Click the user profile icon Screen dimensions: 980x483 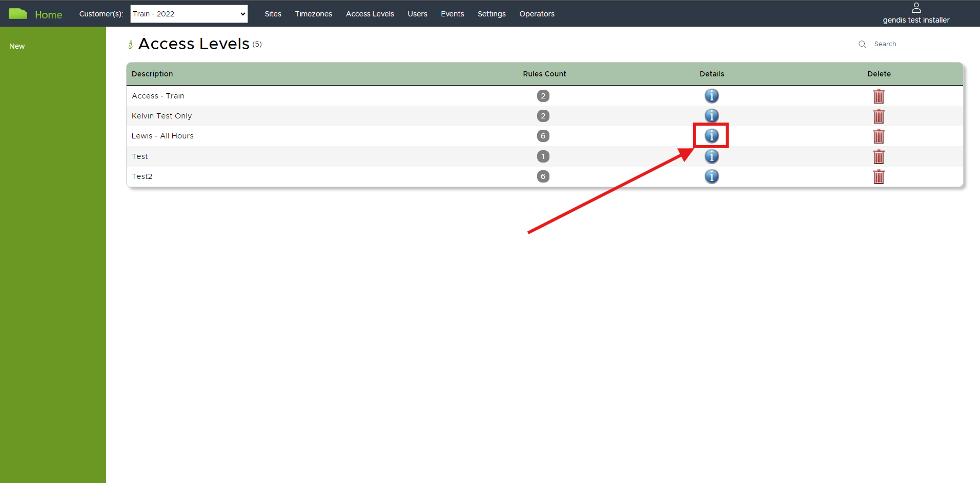(x=916, y=8)
